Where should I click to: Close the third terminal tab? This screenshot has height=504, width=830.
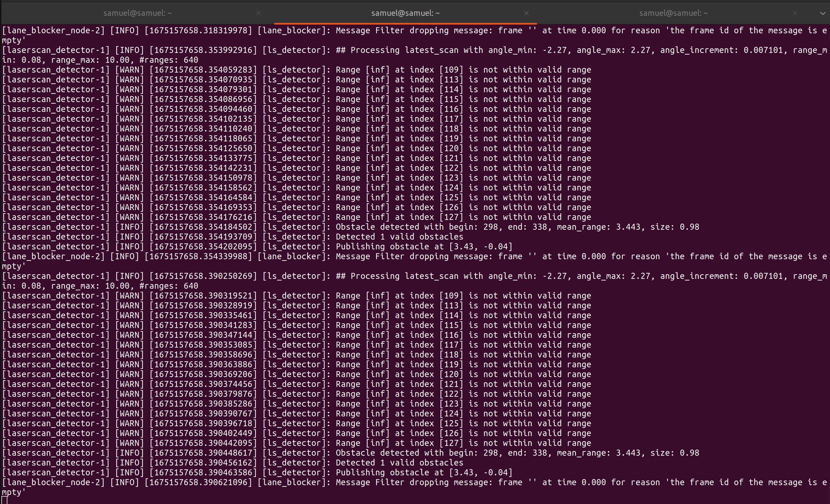(795, 13)
